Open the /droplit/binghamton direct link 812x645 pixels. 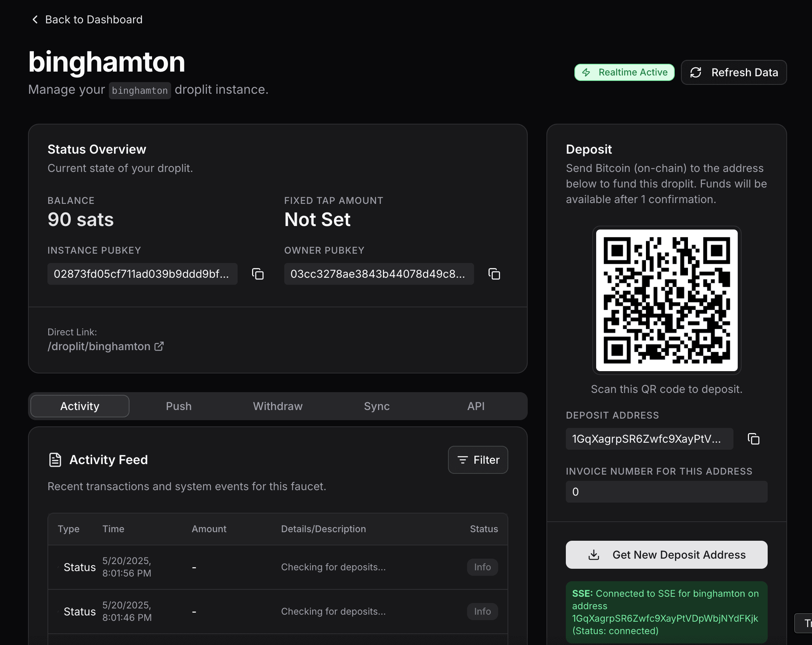[99, 346]
